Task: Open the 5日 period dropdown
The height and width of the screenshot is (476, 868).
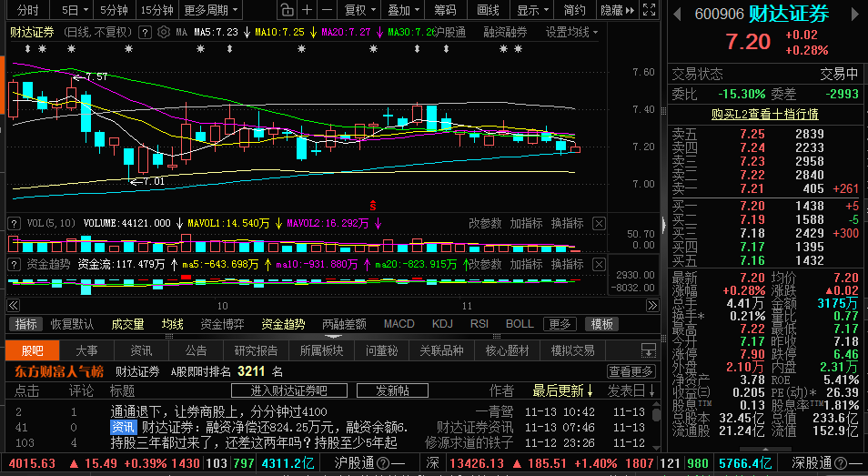Action: (75, 10)
